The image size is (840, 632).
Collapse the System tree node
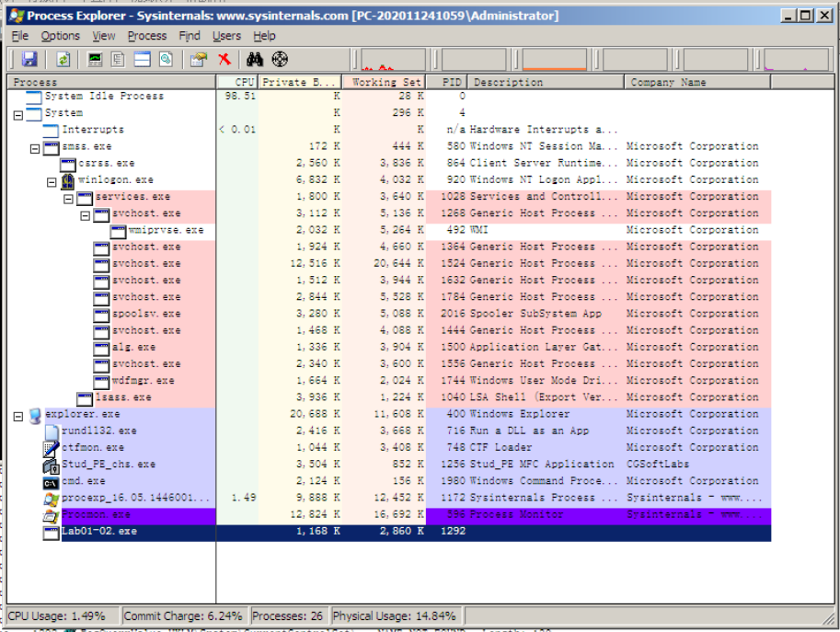(18, 115)
